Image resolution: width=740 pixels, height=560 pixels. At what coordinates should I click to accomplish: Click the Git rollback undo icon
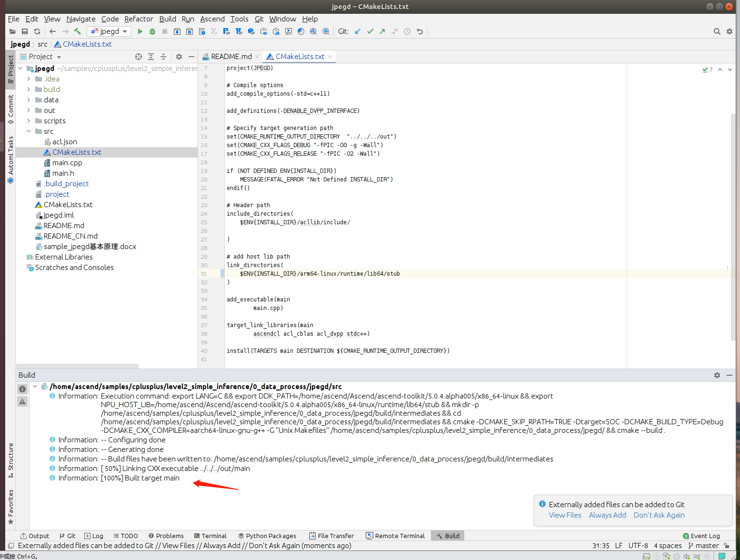(420, 31)
